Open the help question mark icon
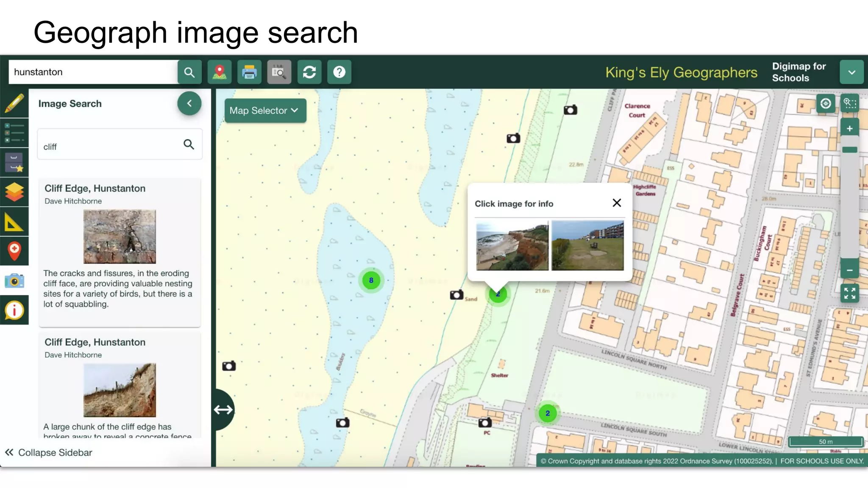Viewport: 868px width, 488px height. (x=339, y=72)
